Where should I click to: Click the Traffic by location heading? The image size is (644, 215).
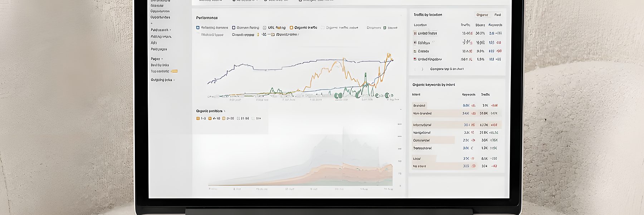coord(428,15)
